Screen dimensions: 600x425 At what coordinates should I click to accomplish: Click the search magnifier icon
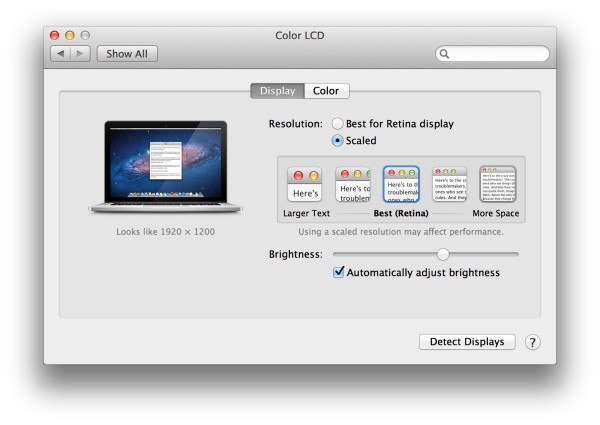[444, 54]
